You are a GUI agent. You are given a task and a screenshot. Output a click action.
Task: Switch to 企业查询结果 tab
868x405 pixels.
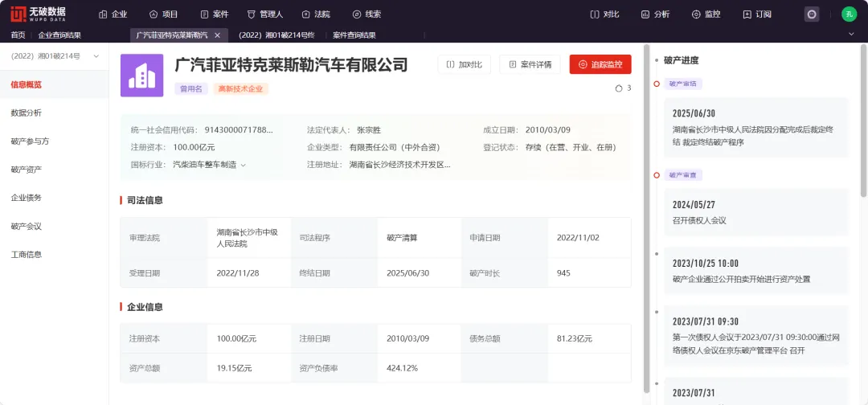tap(59, 35)
